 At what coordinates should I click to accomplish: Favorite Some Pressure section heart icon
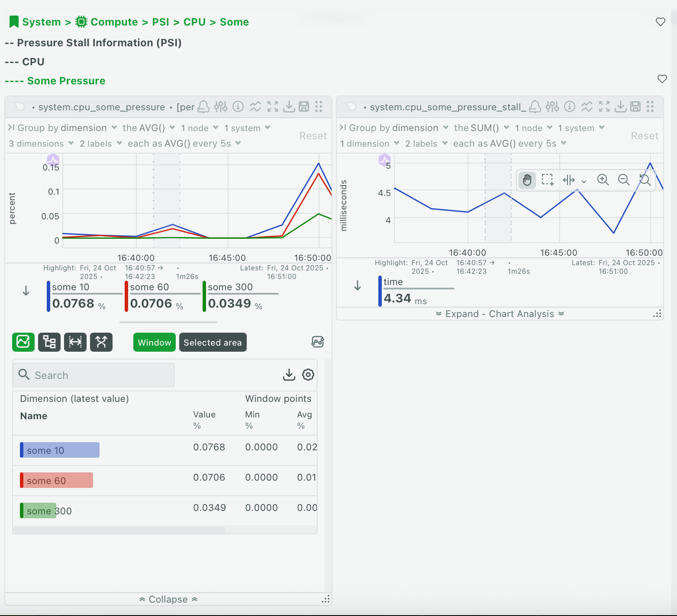(x=662, y=79)
